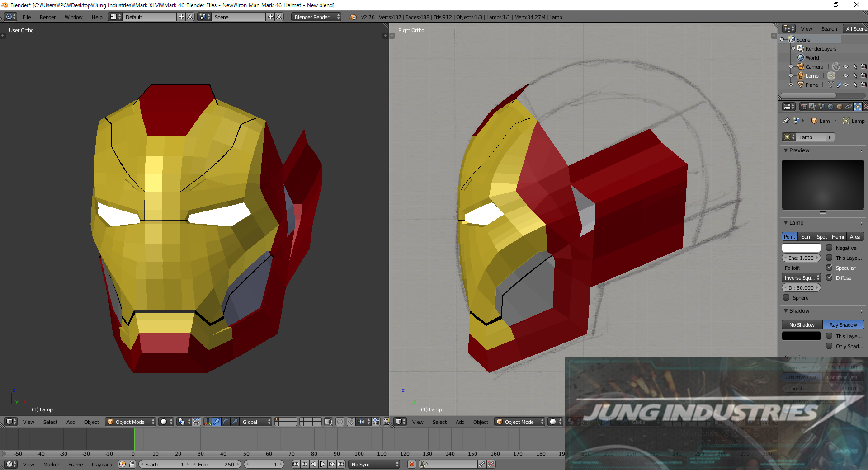Screen dimensions: 868x470
Task: Open the Render properties tab (camera icon)
Action: tap(803, 107)
